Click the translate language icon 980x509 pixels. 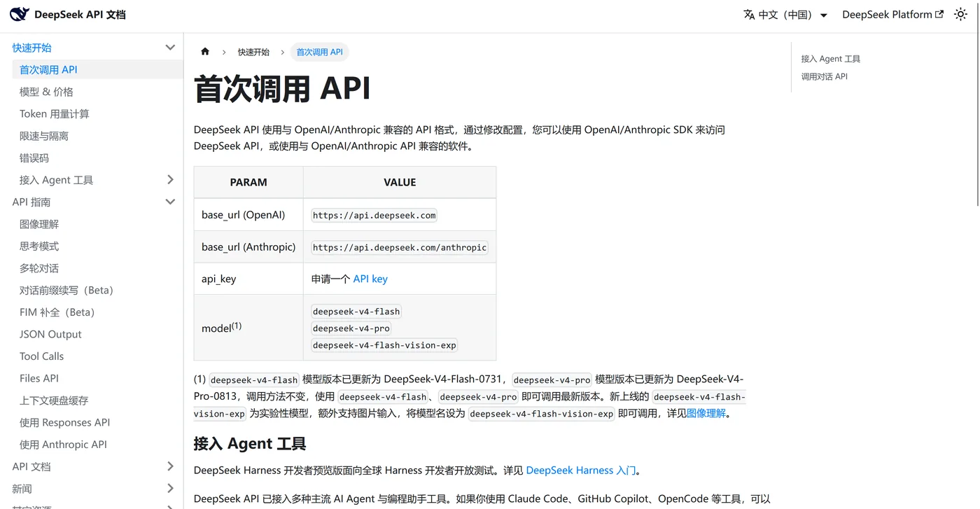point(749,15)
